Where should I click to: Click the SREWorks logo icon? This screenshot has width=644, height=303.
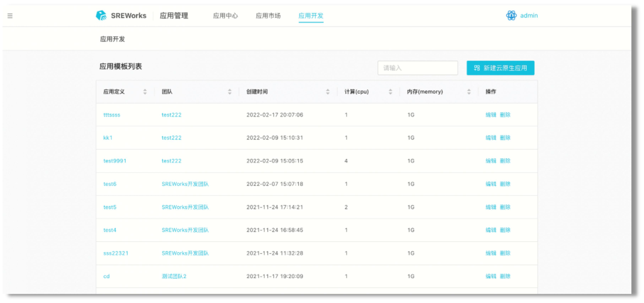101,15
